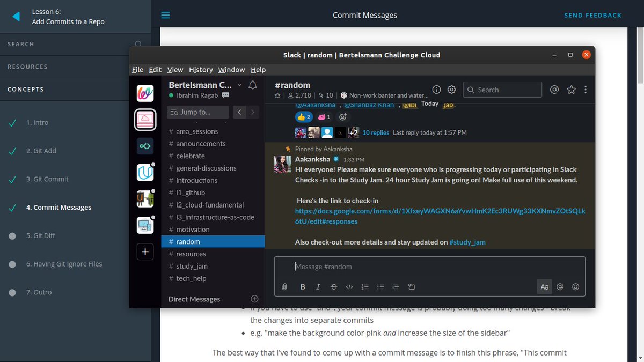Apply blockquote formatting in composer
Viewport: 644px width, 362px height.
click(x=396, y=287)
